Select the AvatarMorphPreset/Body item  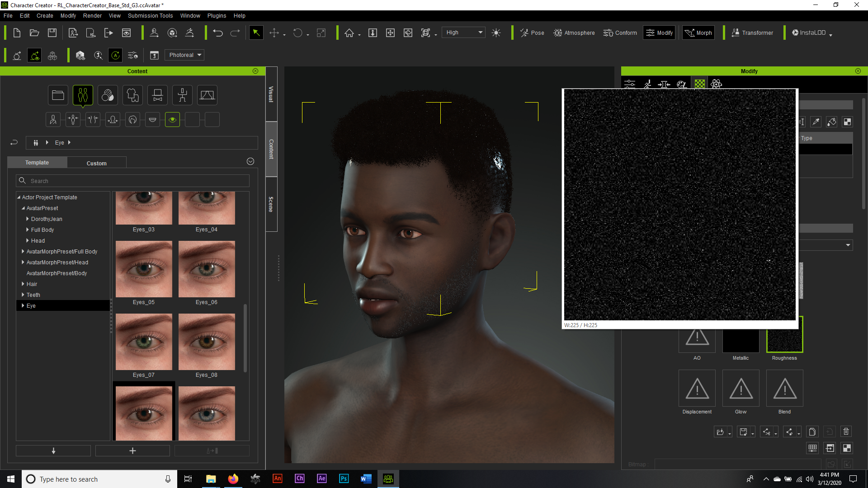pyautogui.click(x=57, y=273)
